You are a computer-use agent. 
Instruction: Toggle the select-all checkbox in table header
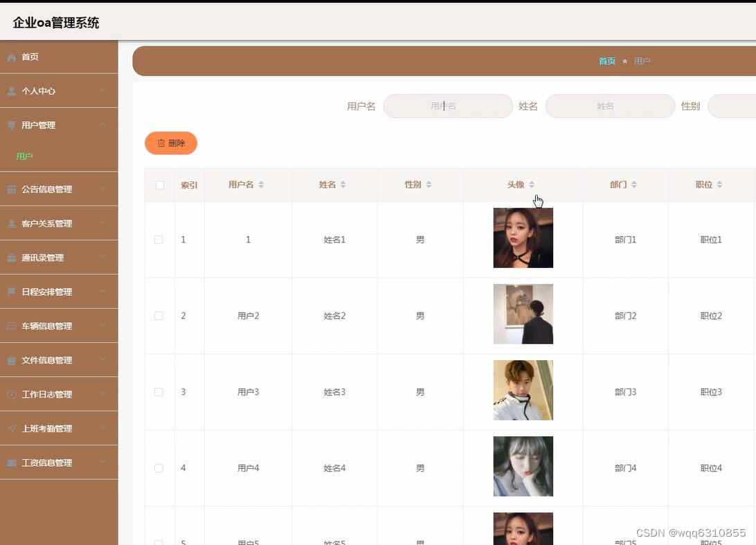coord(160,185)
